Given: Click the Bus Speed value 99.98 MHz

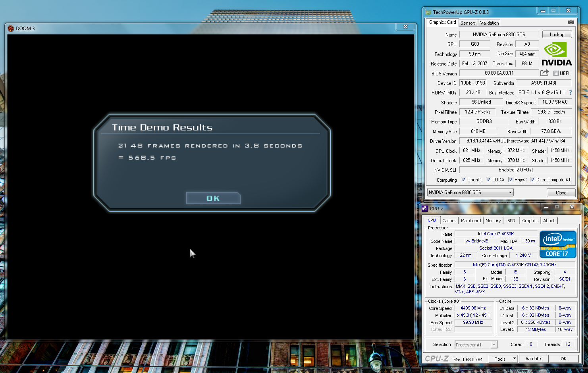Looking at the screenshot, I should (x=473, y=323).
